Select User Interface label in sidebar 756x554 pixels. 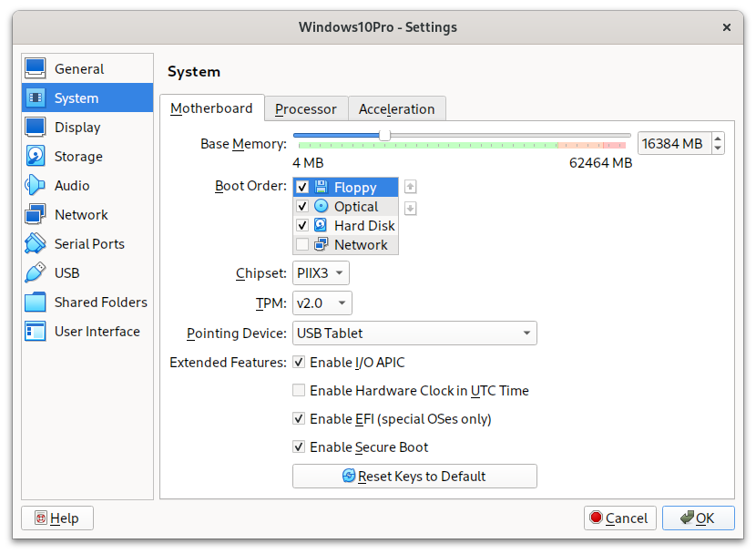pyautogui.click(x=97, y=332)
